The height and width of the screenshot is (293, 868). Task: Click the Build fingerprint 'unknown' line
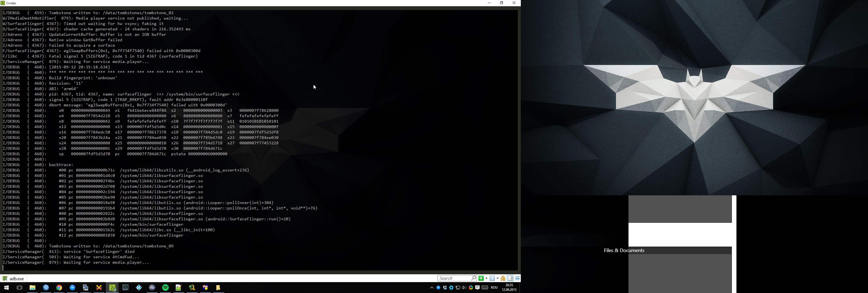60,78
